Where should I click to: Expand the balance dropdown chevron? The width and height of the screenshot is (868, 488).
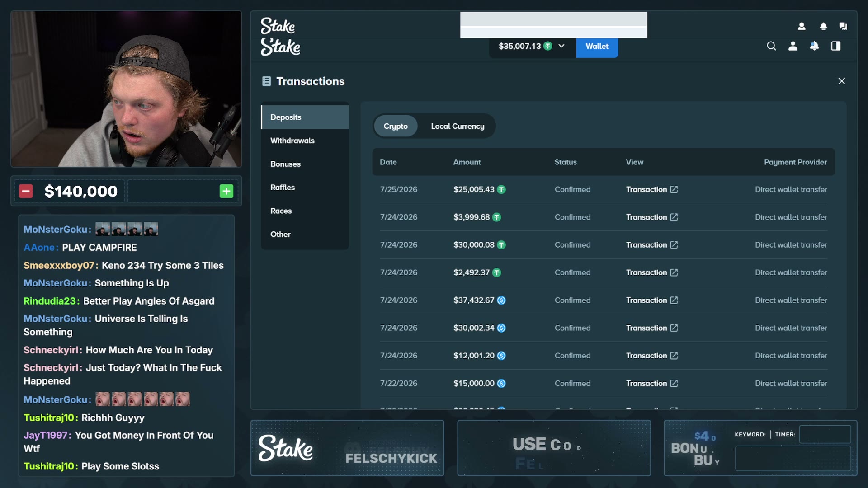point(561,46)
